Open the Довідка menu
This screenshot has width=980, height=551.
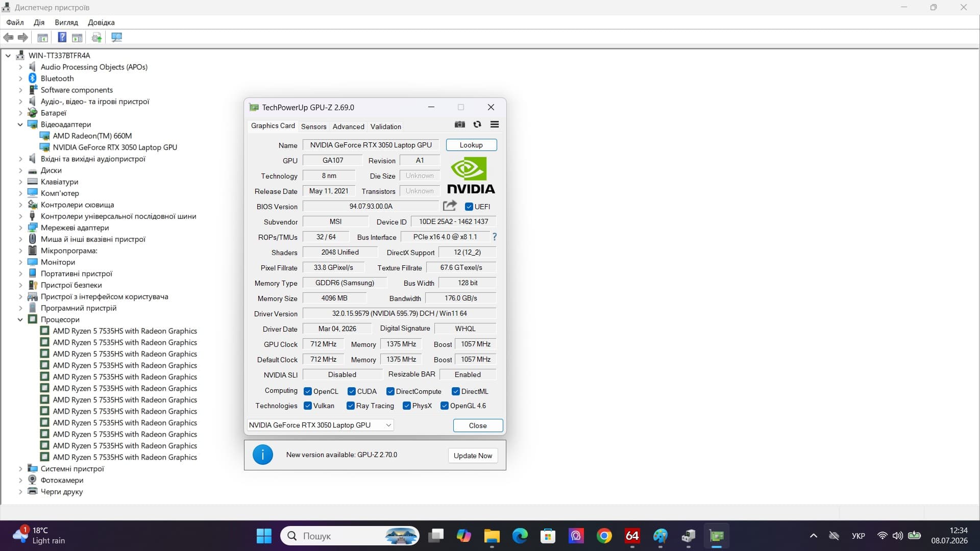click(x=101, y=22)
